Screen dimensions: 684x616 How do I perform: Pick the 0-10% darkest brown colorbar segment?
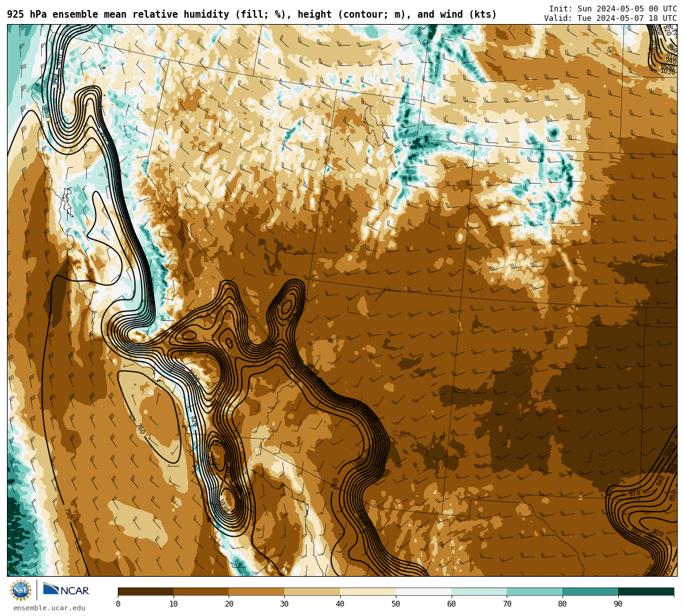click(146, 591)
